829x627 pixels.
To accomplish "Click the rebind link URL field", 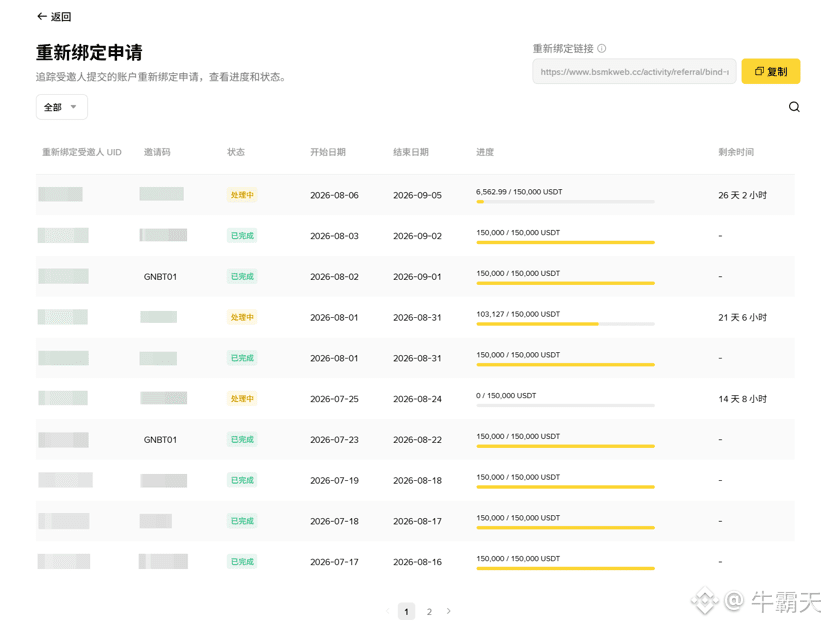I will (x=634, y=71).
